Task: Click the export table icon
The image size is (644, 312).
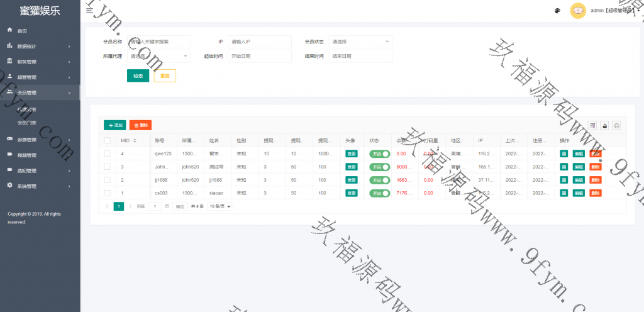Action: point(604,125)
